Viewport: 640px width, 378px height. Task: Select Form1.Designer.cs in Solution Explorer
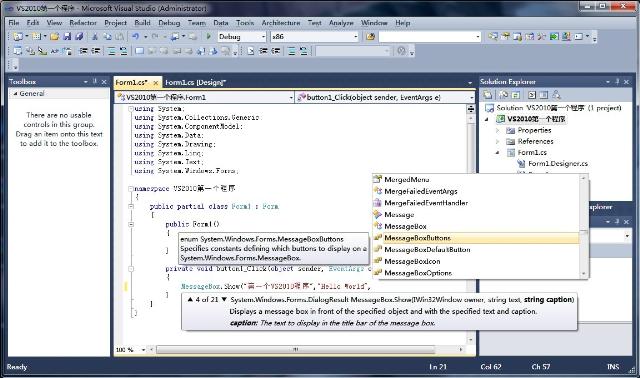(x=558, y=164)
